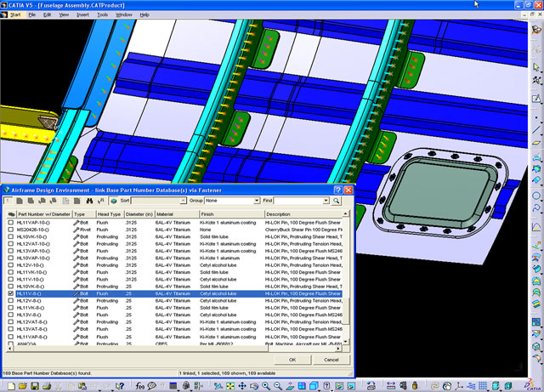
Task: Click the Diameter (in) column header
Action: [139, 214]
